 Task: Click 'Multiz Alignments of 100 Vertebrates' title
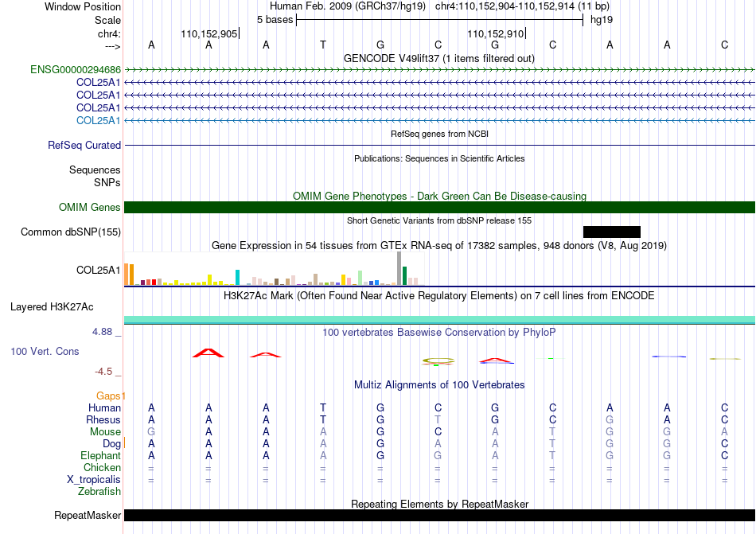point(439,384)
